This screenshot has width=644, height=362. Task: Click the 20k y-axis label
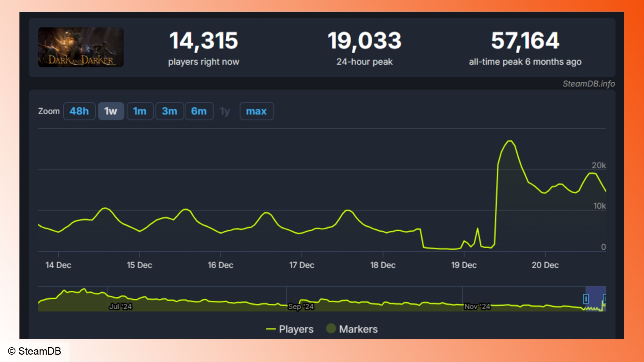pyautogui.click(x=599, y=165)
